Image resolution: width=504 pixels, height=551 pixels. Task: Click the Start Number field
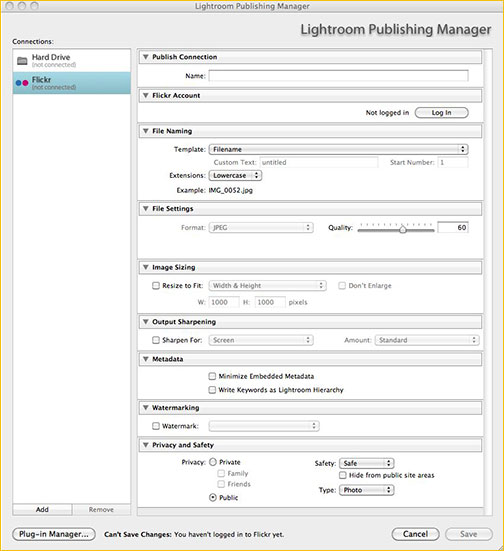coord(453,163)
